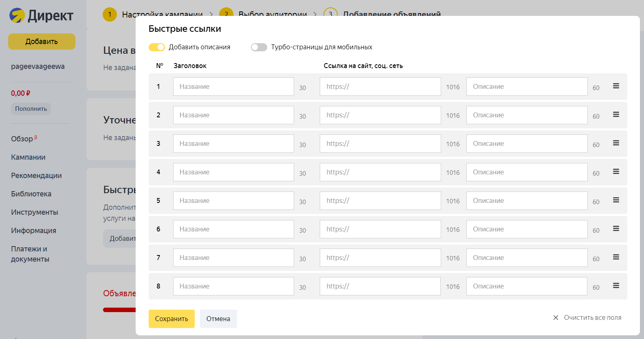The image size is (644, 339).
Task: Click the drag handle icon for row 4
Action: pyautogui.click(x=616, y=172)
